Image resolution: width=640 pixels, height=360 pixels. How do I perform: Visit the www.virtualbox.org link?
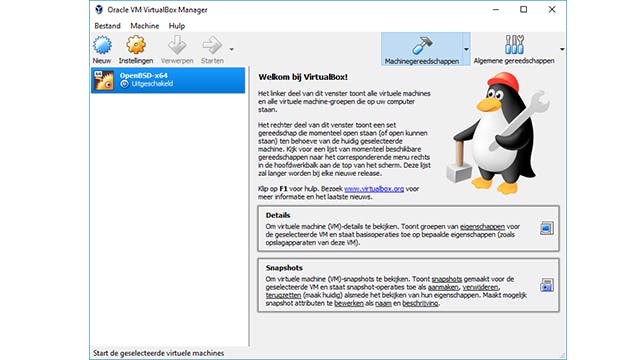[374, 189]
